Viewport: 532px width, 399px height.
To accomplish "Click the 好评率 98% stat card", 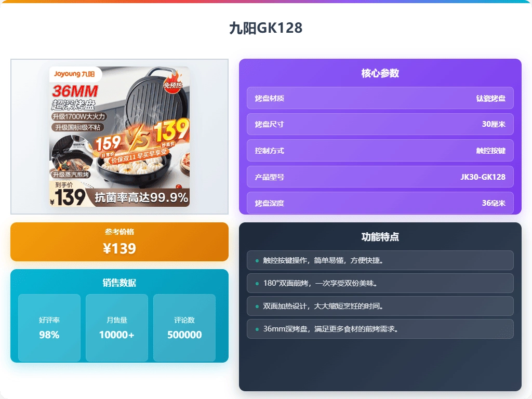I will tap(49, 328).
